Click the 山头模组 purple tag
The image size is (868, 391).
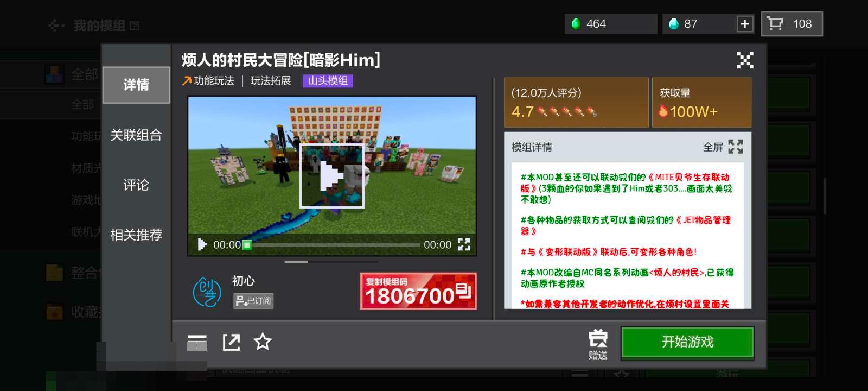coord(328,81)
